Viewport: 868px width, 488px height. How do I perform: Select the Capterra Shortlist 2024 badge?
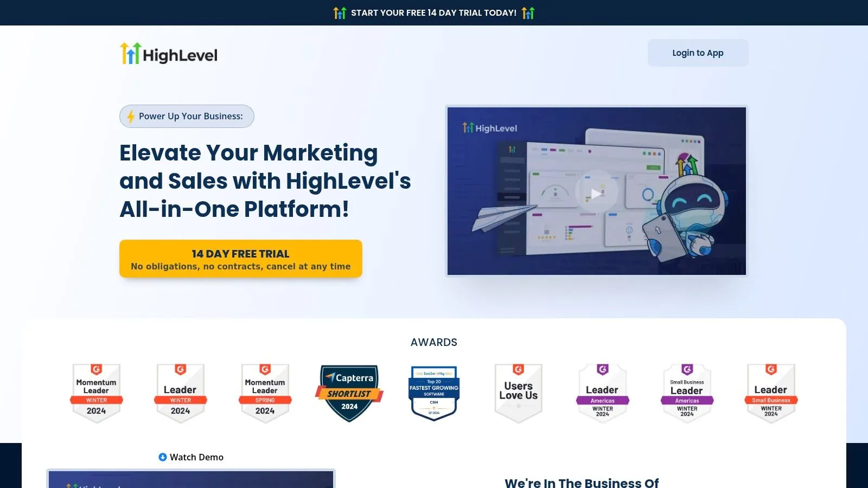tap(349, 393)
